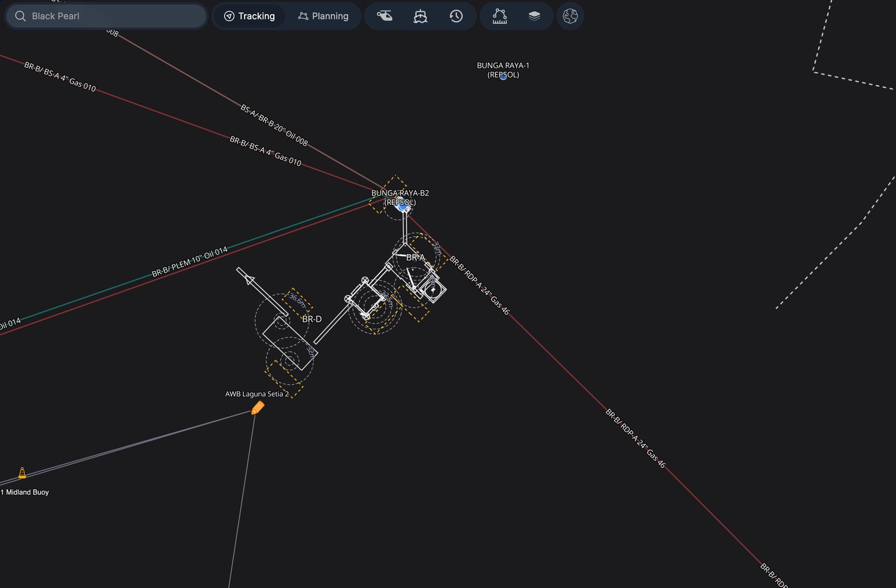896x588 pixels.
Task: Select the BR-D platform label
Action: 312,319
